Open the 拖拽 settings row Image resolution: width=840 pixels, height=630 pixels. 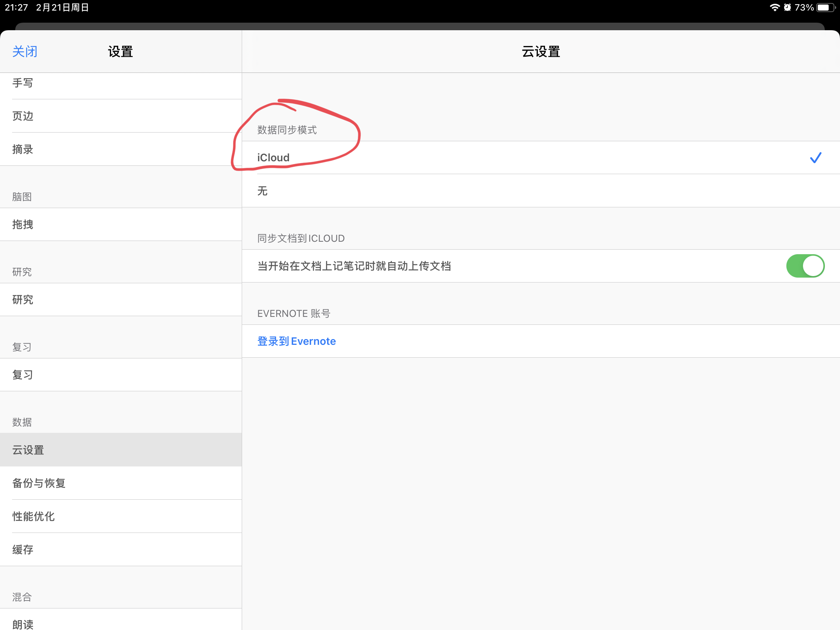point(121,224)
